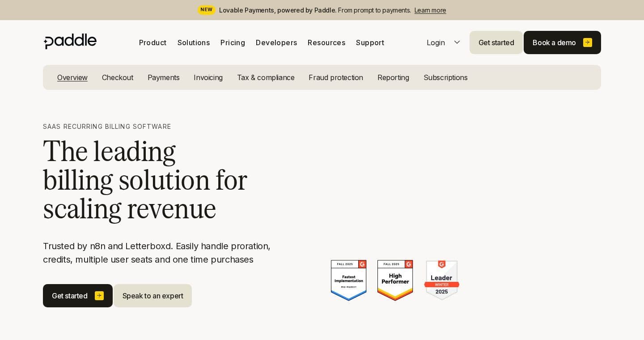Click the SAAS RECURRING BILLING SOFTWARE label

(x=107, y=127)
